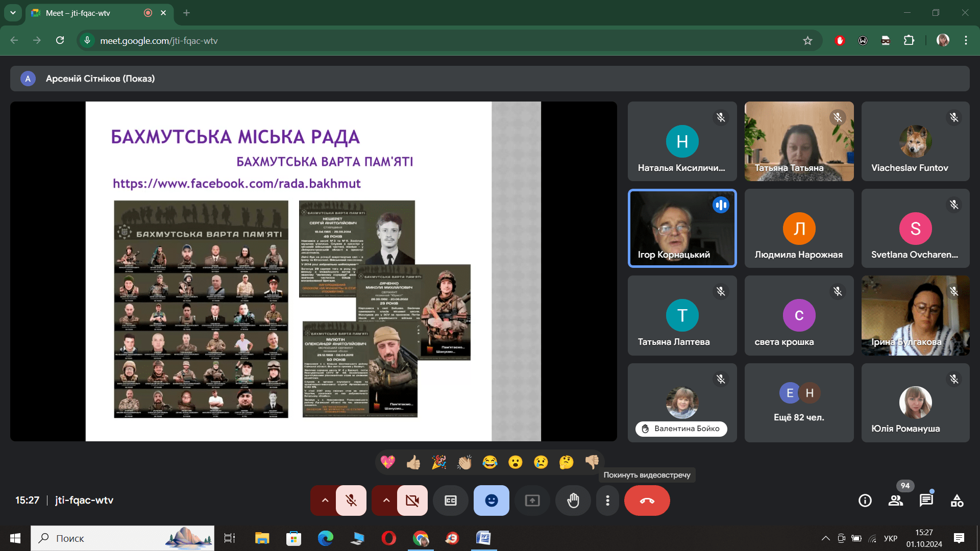Send the thumbs up reaction
Screen dimensions: 980x551
click(x=413, y=462)
